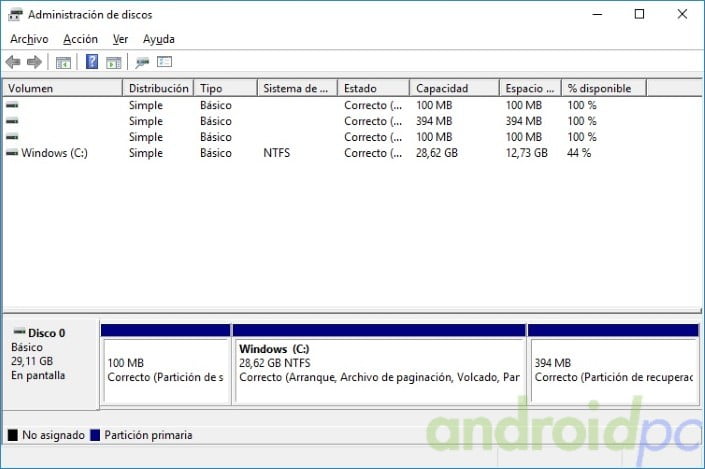Image resolution: width=705 pixels, height=469 pixels.
Task: Select the Windows (C:) volume drive icon
Action: (x=12, y=153)
